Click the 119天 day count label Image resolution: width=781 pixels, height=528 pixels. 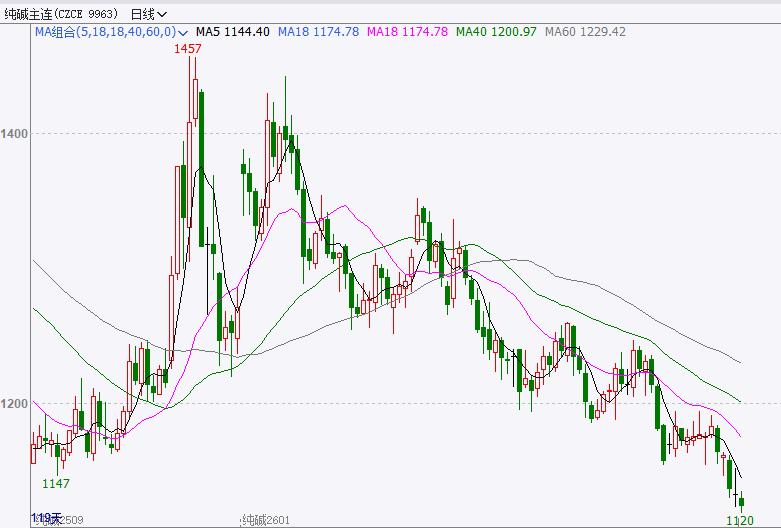(46, 518)
